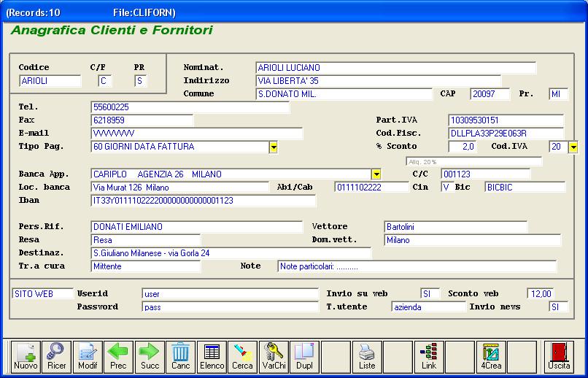The image size is (588, 378).
Task: Click Nominat. field ARIOLI LUCIANO
Action: [395, 68]
